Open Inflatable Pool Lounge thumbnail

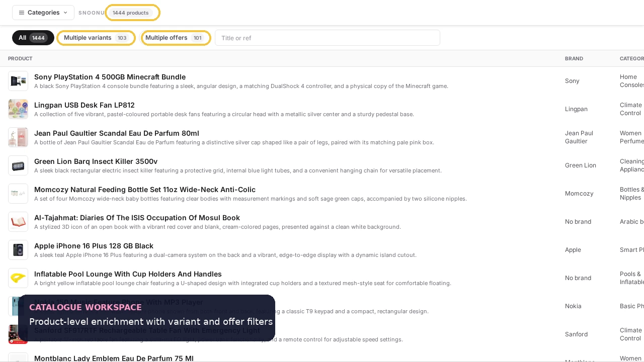[18, 278]
